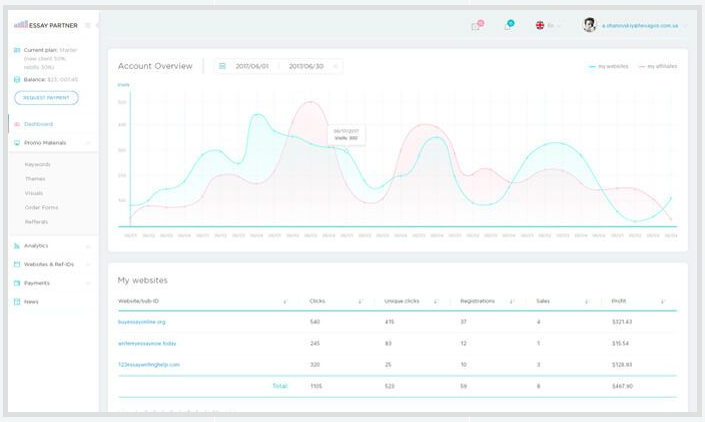705x422 pixels.
Task: Expand the Websites & Ref-IDs section
Action: tap(88, 264)
